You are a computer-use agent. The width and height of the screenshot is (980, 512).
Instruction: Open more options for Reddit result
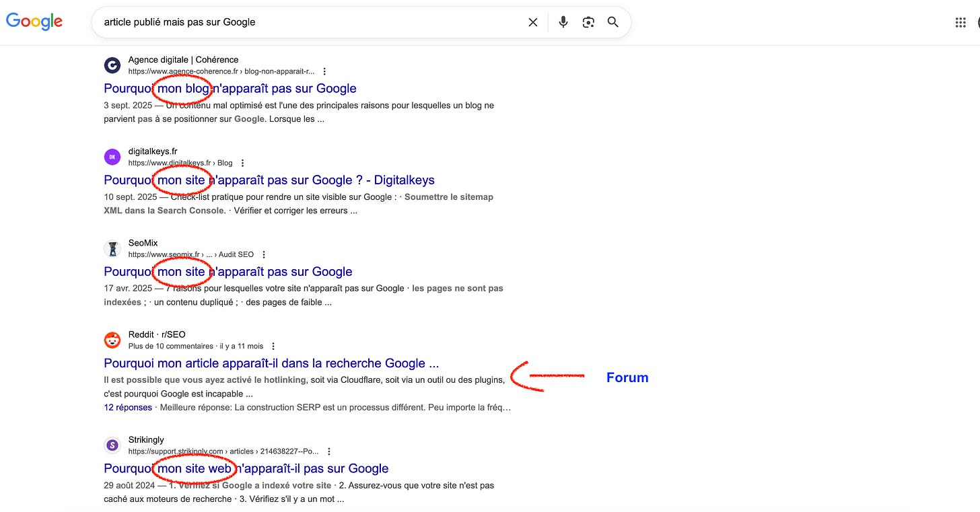click(273, 346)
